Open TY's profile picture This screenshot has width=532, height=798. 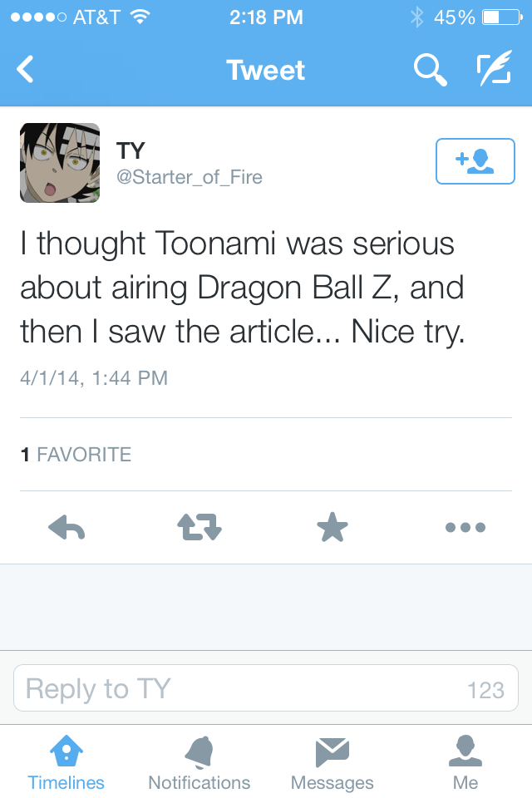(60, 163)
